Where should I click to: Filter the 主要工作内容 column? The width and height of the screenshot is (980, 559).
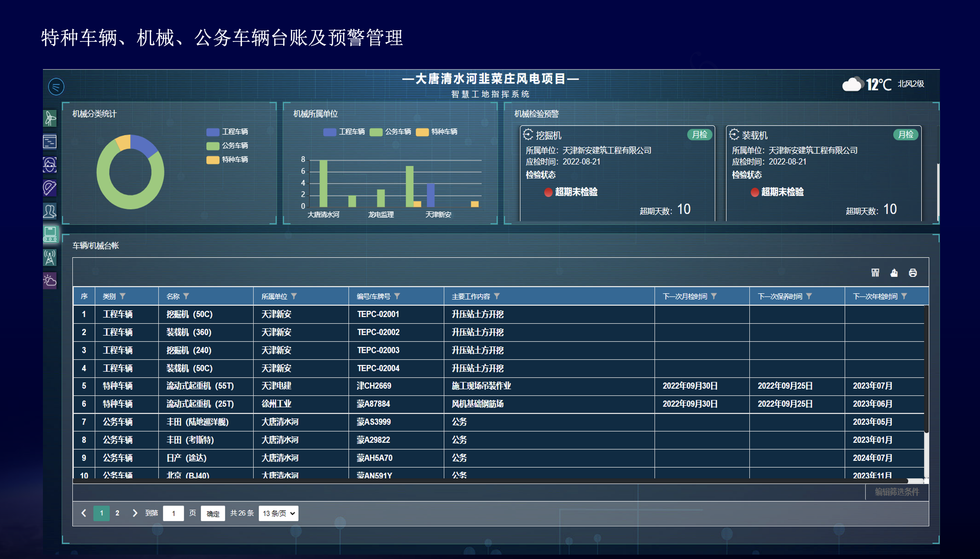click(x=497, y=296)
